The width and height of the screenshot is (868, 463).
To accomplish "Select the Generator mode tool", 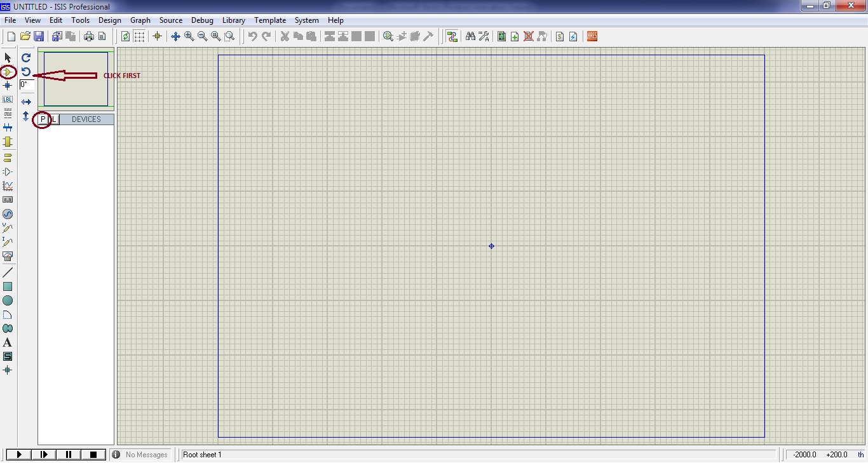I will [x=8, y=214].
